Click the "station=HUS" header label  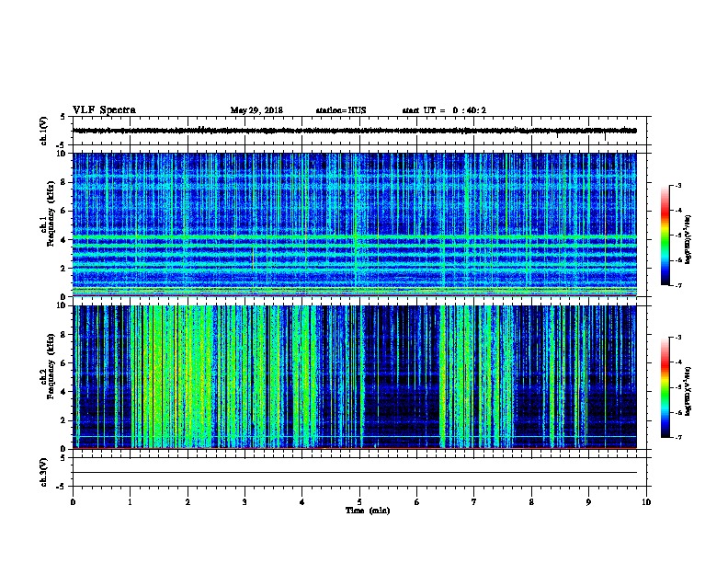pos(341,110)
